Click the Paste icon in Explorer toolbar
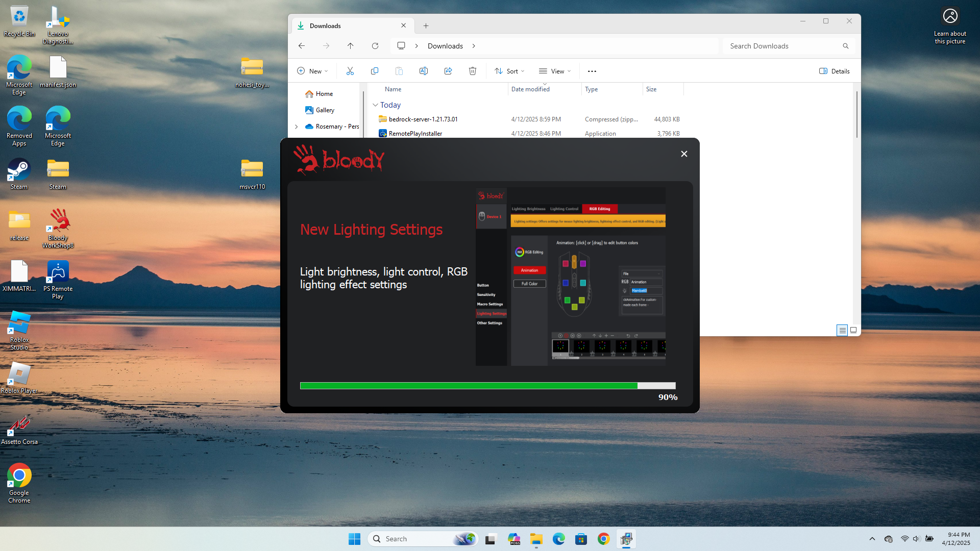Screen dimensions: 980x551 399,71
